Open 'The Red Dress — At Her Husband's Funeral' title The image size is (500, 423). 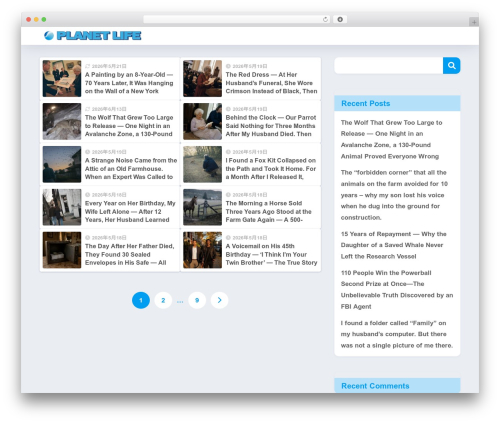[271, 83]
